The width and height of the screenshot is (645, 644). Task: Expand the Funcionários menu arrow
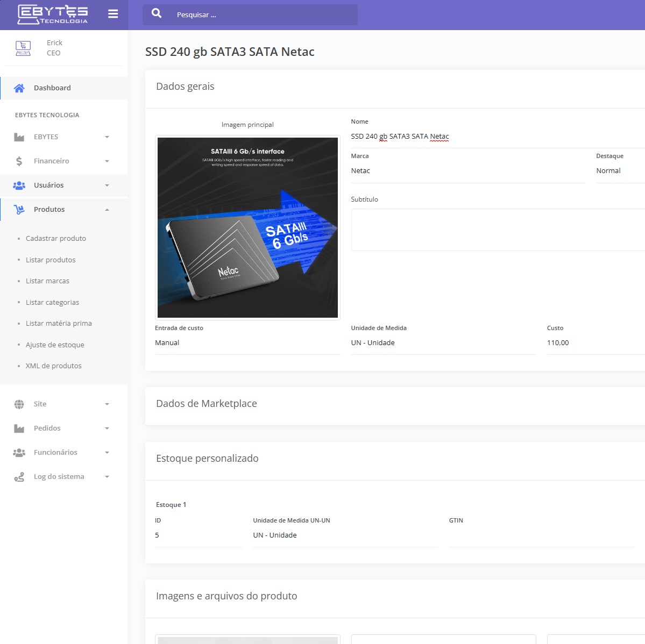coord(107,453)
